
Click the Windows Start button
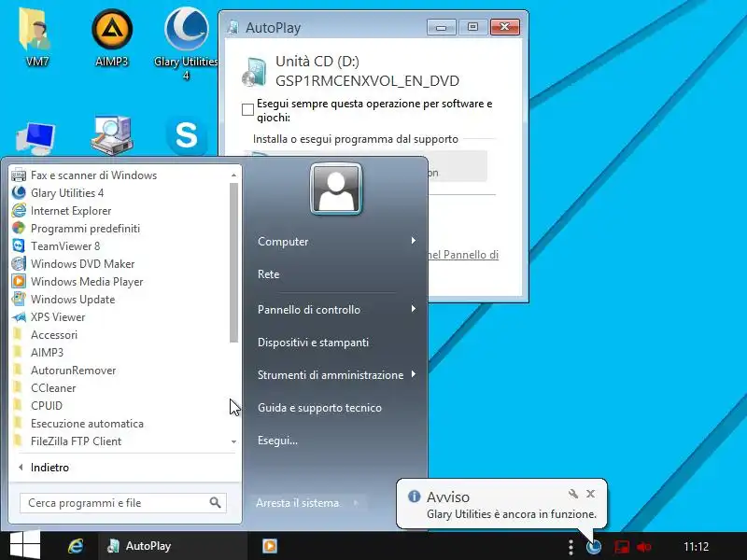click(25, 546)
